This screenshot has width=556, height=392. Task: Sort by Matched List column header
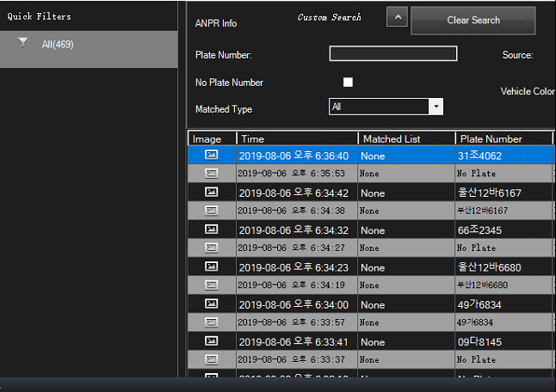[x=405, y=138]
